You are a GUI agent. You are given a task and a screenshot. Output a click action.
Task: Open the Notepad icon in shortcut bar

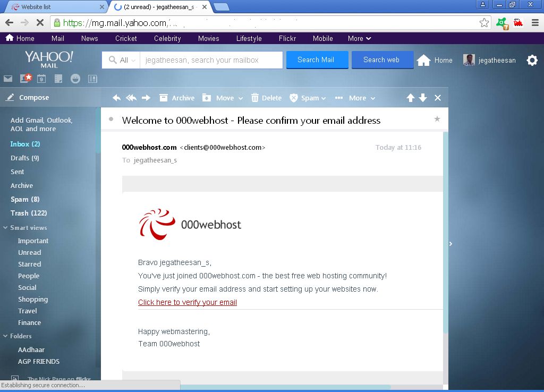point(58,79)
